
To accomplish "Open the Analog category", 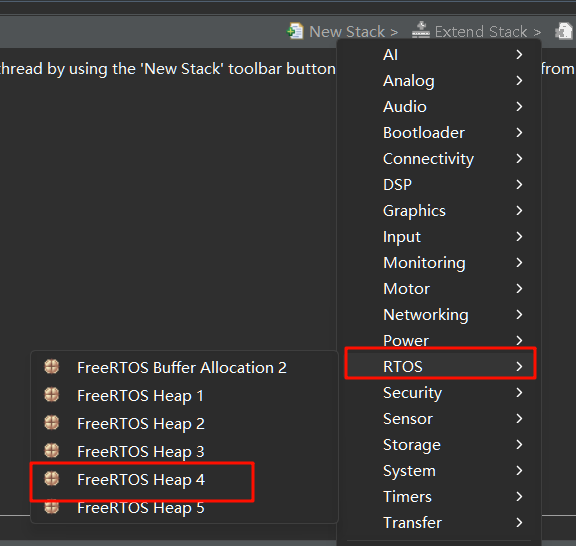I will coord(439,80).
